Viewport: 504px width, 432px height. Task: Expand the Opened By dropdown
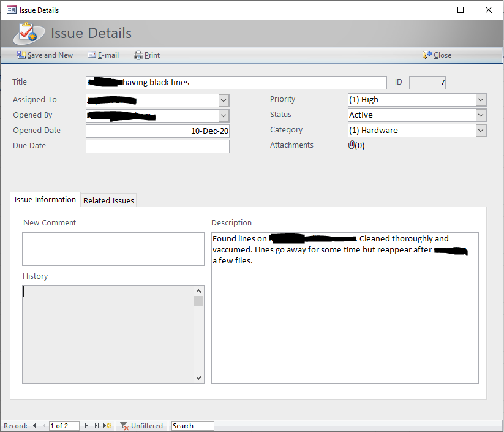click(224, 116)
